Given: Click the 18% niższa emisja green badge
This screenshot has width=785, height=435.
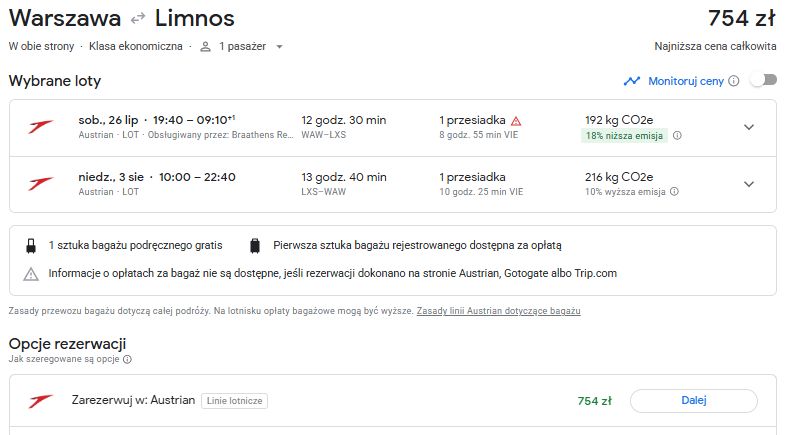Looking at the screenshot, I should 624,136.
